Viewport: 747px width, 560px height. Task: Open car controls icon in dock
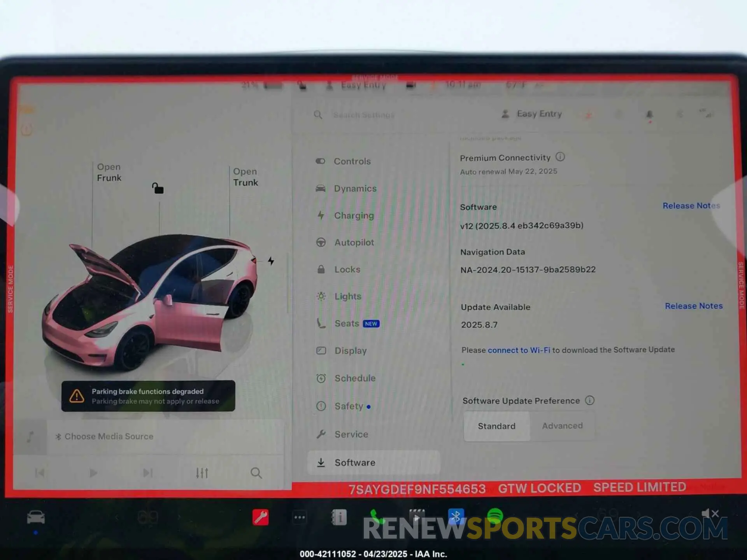[36, 518]
